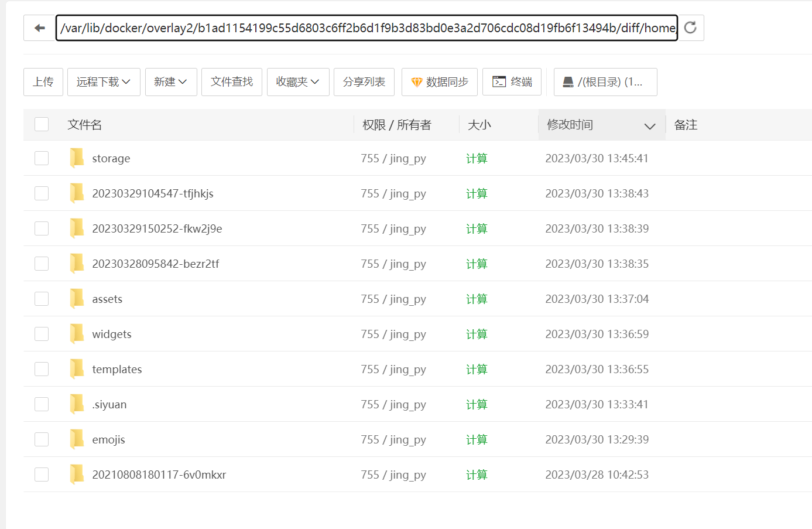
Task: Open the assets folder name
Action: click(107, 299)
